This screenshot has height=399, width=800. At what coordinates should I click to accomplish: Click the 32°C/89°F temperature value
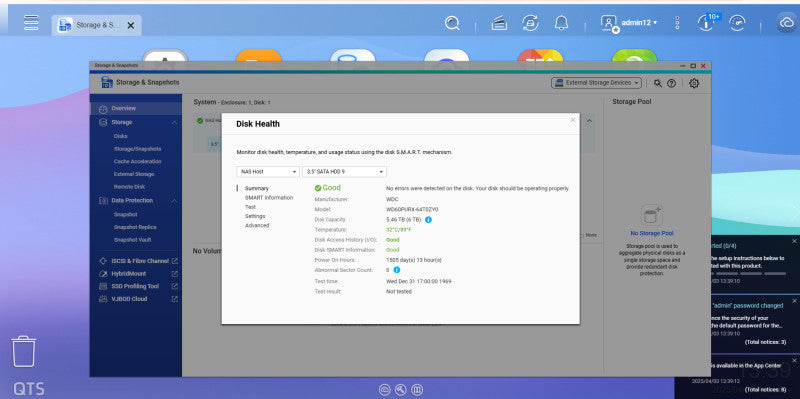point(399,230)
